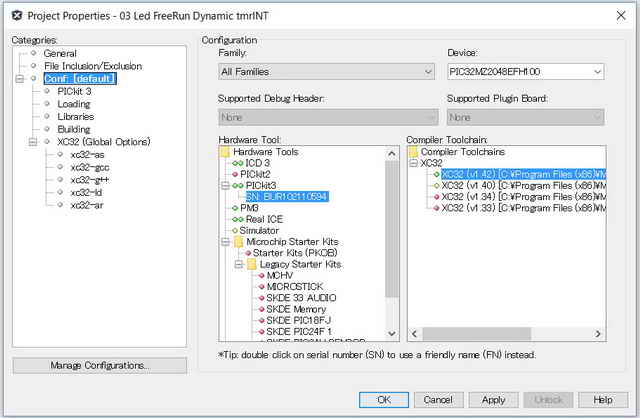The width and height of the screenshot is (640, 418).
Task: Open the Family dropdown
Action: [x=326, y=72]
